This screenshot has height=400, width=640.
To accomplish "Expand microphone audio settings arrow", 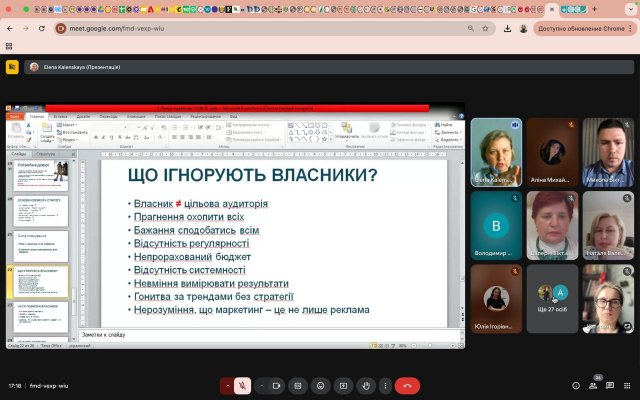I will (228, 385).
